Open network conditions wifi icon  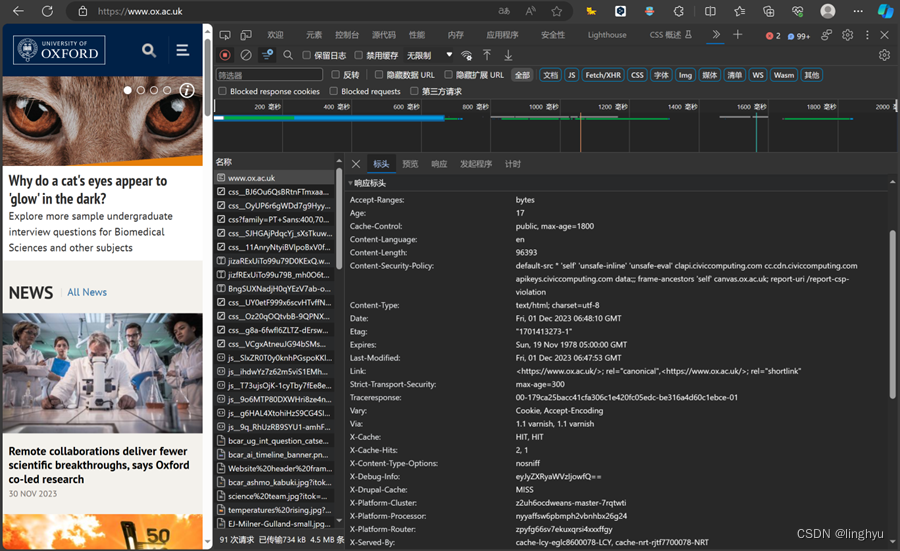pos(467,55)
